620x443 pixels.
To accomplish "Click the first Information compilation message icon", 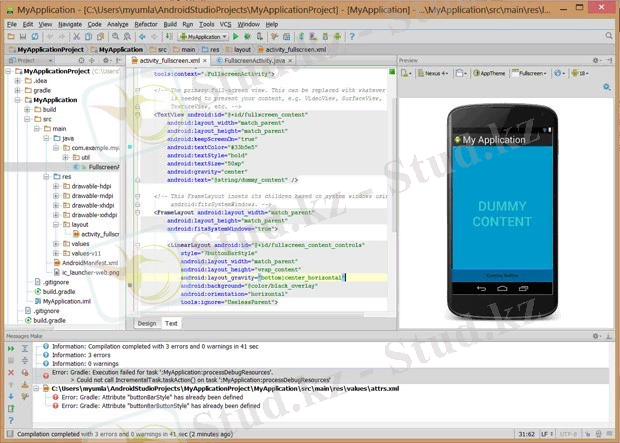I will point(44,346).
